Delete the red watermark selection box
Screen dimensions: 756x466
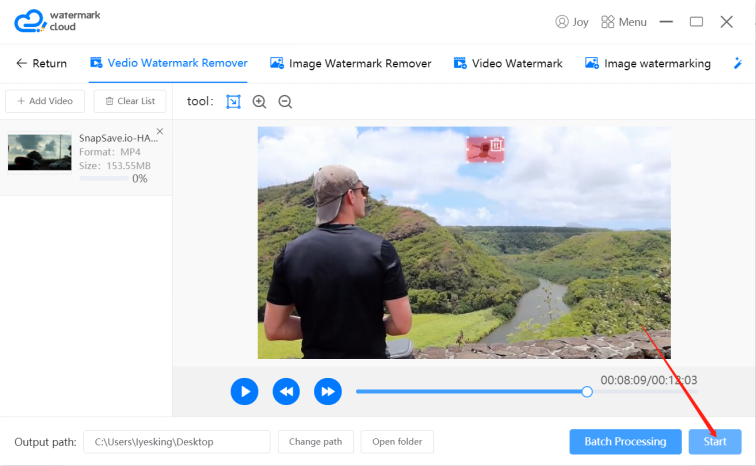(x=496, y=145)
